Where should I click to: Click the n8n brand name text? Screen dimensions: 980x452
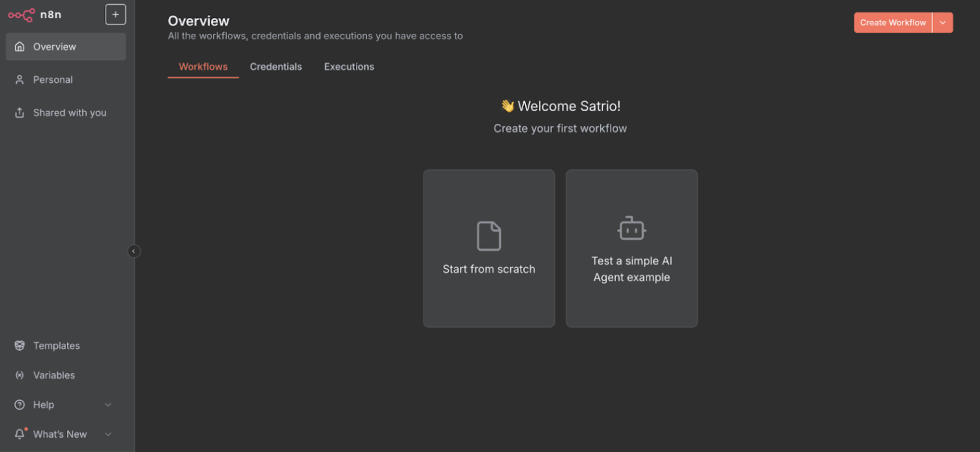pyautogui.click(x=51, y=14)
